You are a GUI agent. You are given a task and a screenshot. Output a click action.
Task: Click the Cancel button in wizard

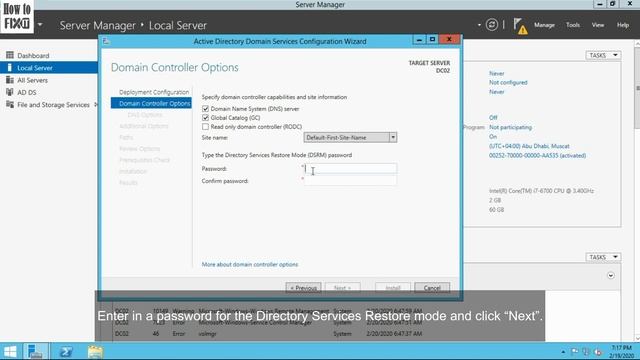pos(432,288)
